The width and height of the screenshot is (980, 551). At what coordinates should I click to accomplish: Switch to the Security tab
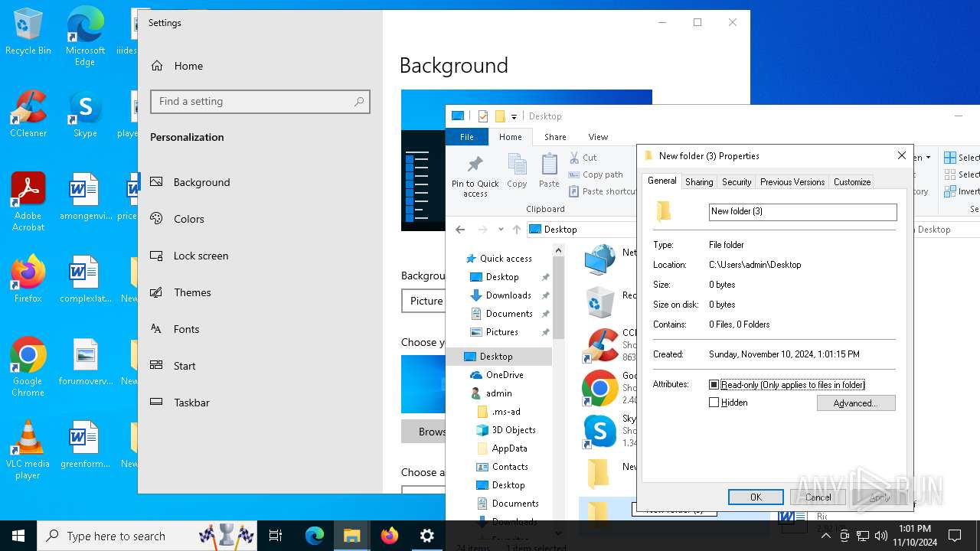coord(737,182)
